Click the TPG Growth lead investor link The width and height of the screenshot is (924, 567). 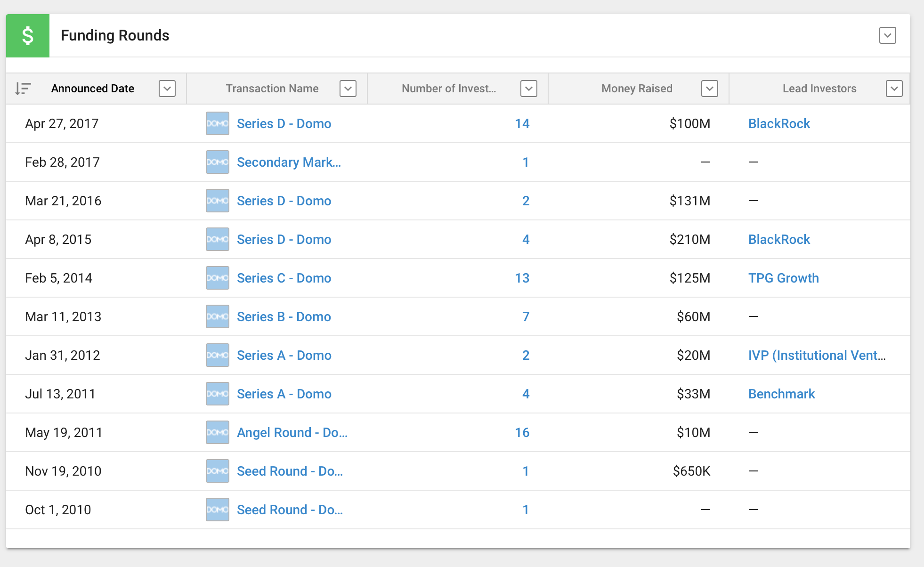[784, 278]
